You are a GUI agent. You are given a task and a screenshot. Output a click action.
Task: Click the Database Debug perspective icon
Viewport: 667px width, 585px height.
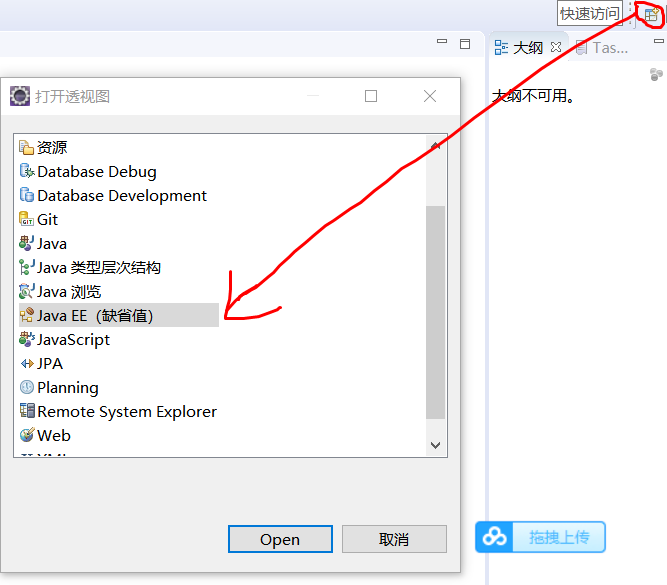coord(27,171)
